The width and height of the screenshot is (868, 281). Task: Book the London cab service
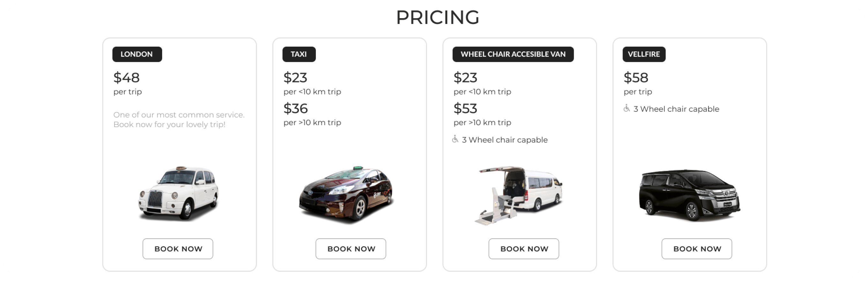[x=178, y=249]
